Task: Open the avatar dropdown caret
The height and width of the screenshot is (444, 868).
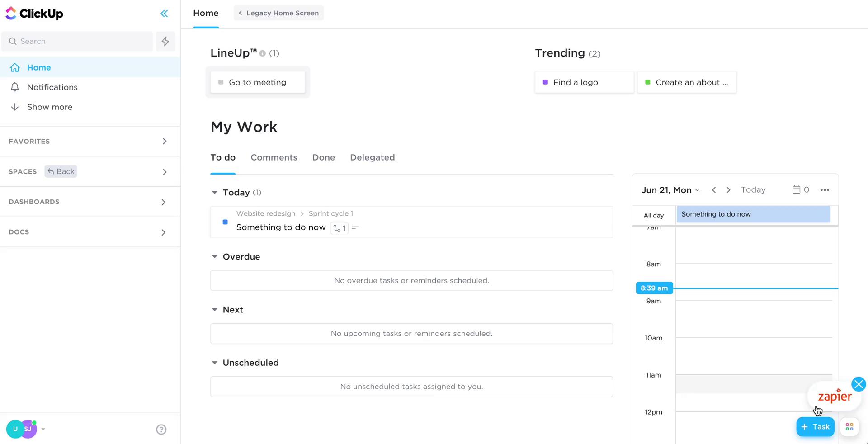Action: coord(43,429)
